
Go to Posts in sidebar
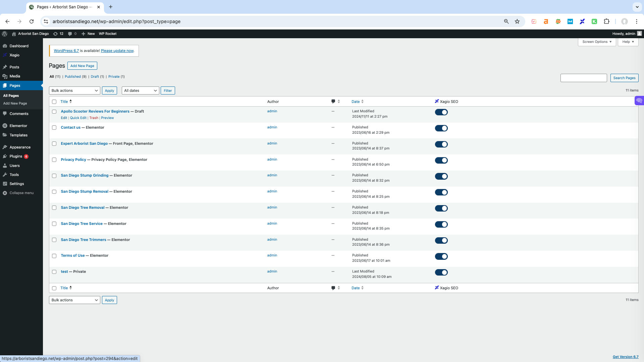14,67
